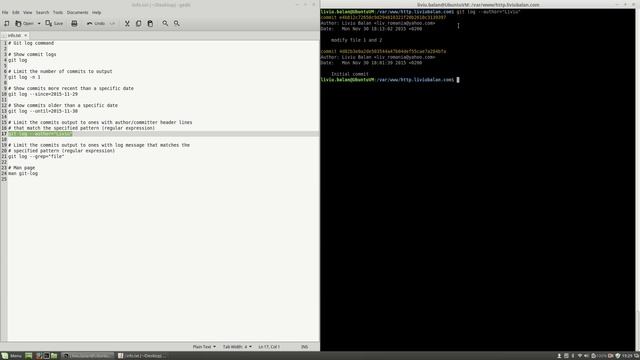Click line "git log --until=2015-11-30"
Screen dimensions: 640x360
click(x=43, y=111)
